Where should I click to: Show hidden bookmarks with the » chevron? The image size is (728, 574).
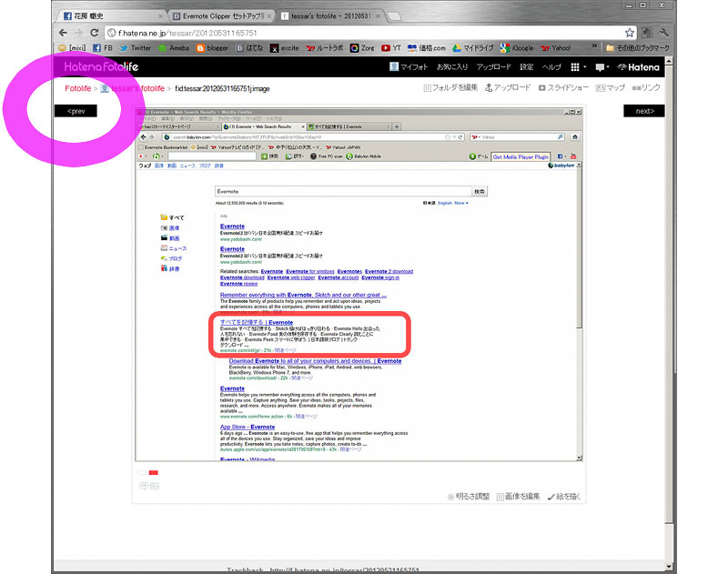pos(594,47)
